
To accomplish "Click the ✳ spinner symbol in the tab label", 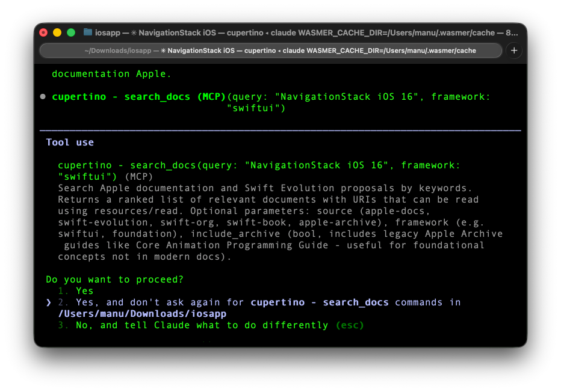I will pyautogui.click(x=163, y=51).
